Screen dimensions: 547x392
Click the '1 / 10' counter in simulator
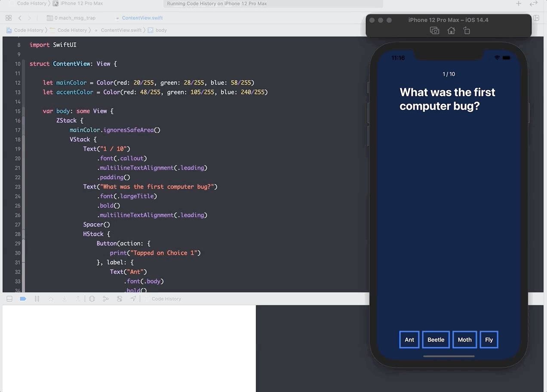(x=449, y=74)
